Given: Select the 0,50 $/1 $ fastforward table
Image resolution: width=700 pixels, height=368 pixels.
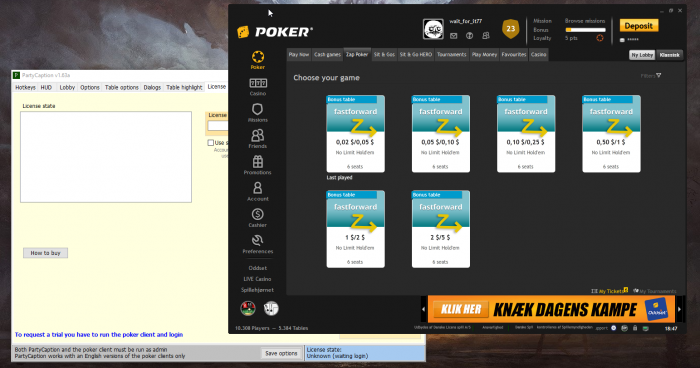Looking at the screenshot, I should (x=611, y=134).
